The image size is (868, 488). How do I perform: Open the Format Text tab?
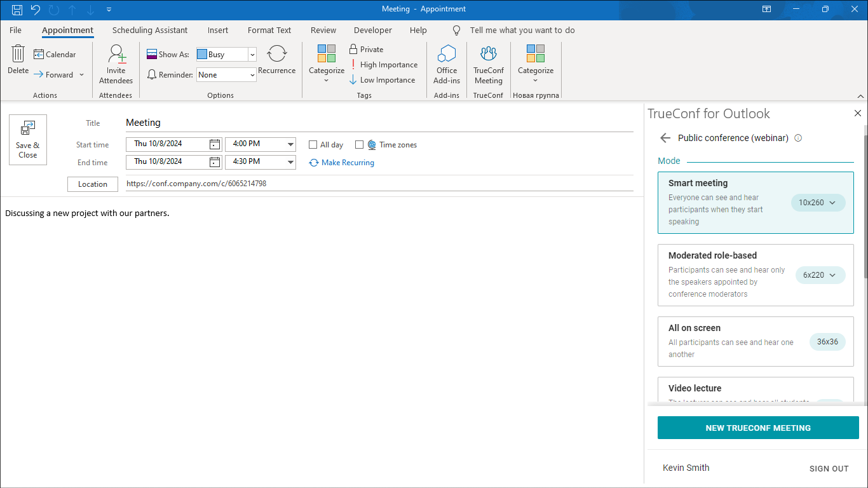click(269, 30)
